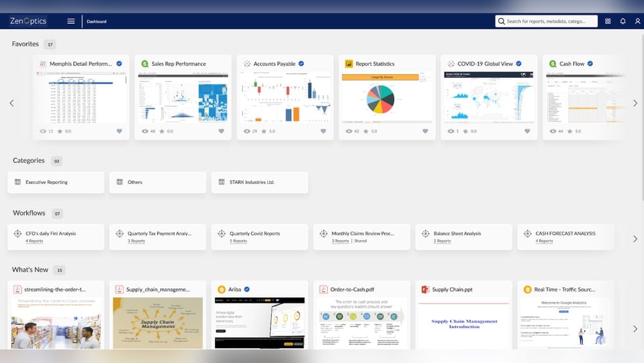Click views eye icon on Report Statistics card

click(348, 131)
